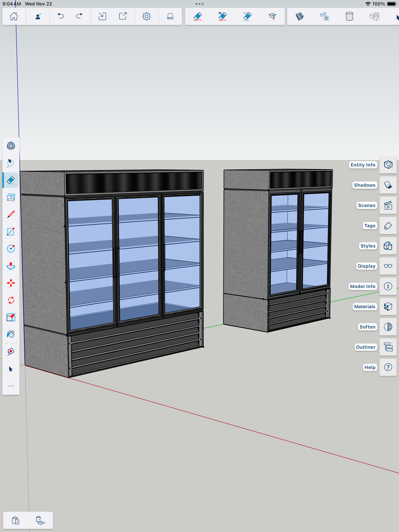Activate the standard Erase modifier
This screenshot has height=532, width=399.
click(x=197, y=16)
